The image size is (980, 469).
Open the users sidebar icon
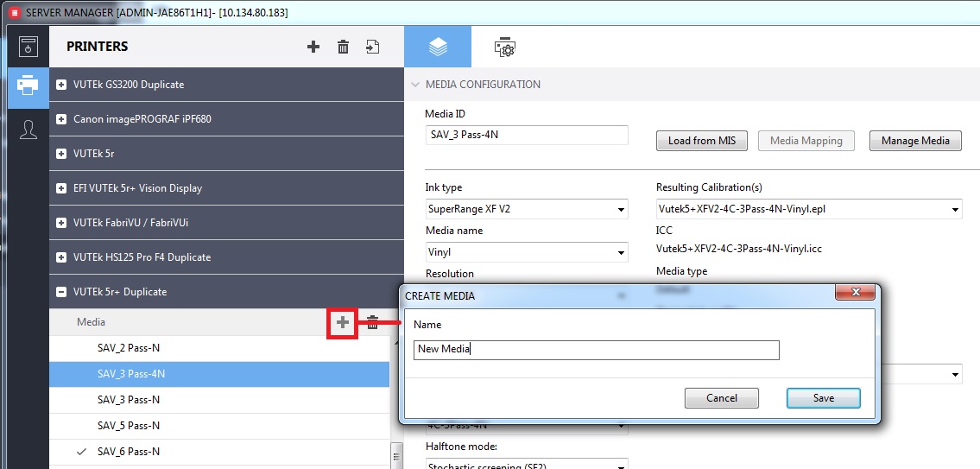(28, 129)
